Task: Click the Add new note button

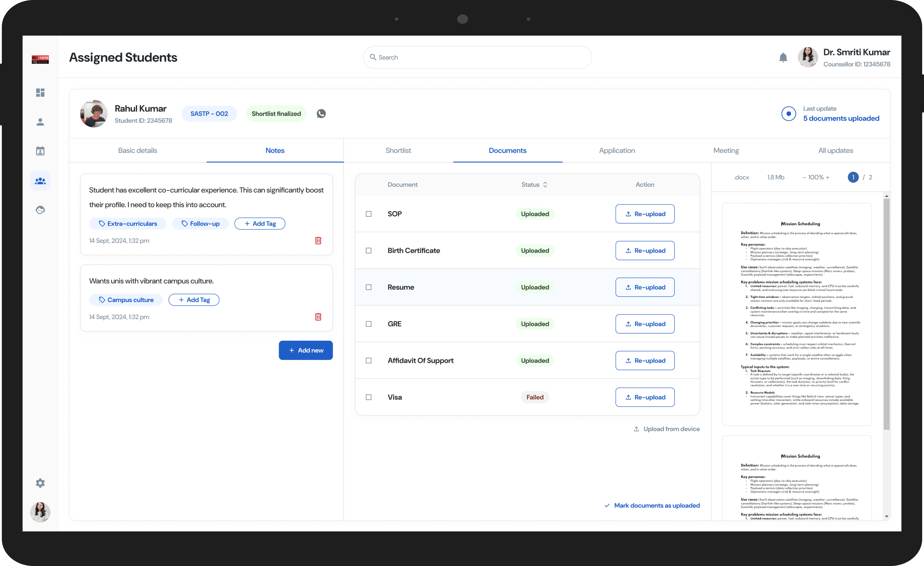Action: click(x=306, y=350)
